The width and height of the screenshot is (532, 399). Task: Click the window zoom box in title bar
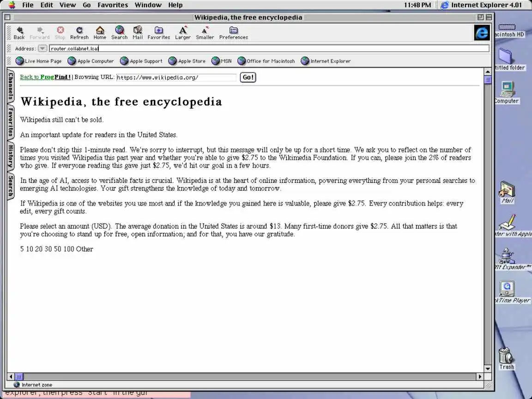(480, 17)
